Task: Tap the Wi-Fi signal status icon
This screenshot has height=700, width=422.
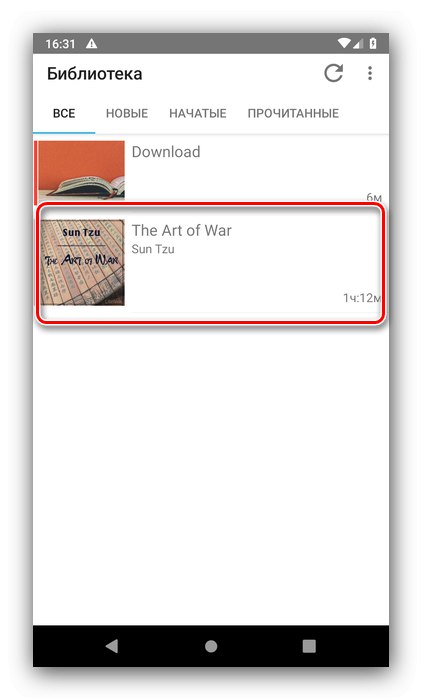Action: [344, 44]
